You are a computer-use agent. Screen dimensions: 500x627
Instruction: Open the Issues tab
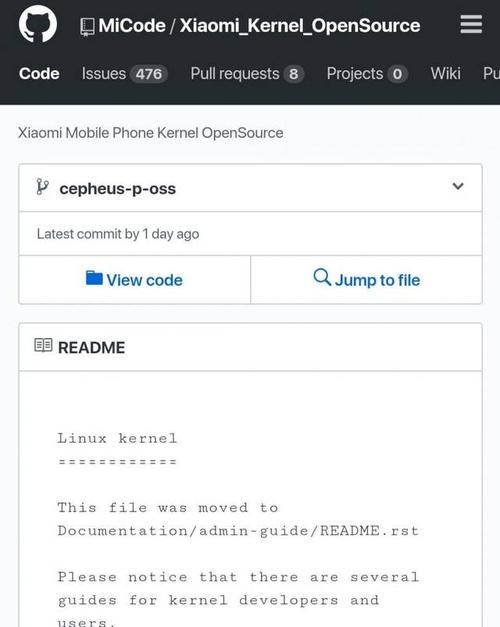click(124, 74)
